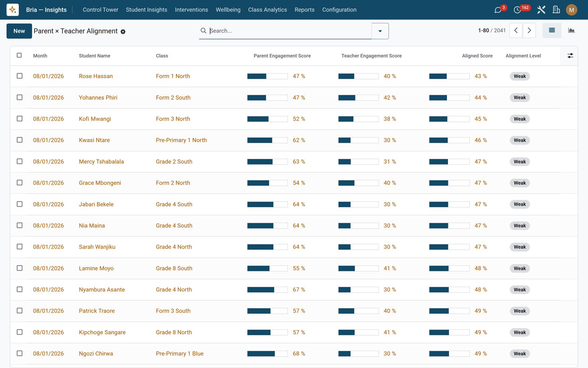
Task: Click the Grade 8 North class cell
Action: [174, 332]
